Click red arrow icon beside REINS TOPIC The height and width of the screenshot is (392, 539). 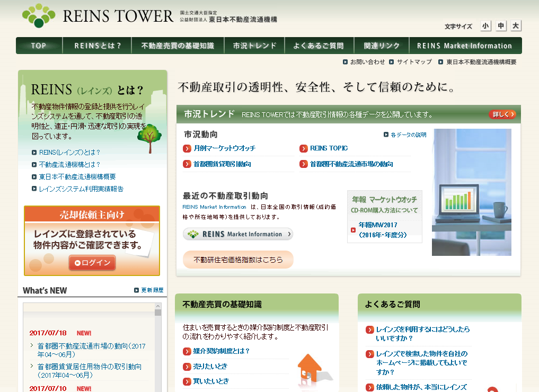(304, 149)
